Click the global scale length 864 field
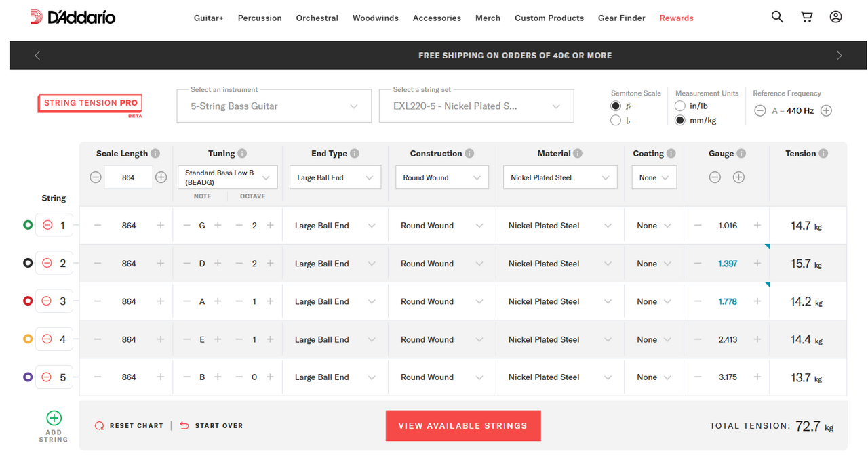Viewport: 868px width, 462px height. point(128,177)
